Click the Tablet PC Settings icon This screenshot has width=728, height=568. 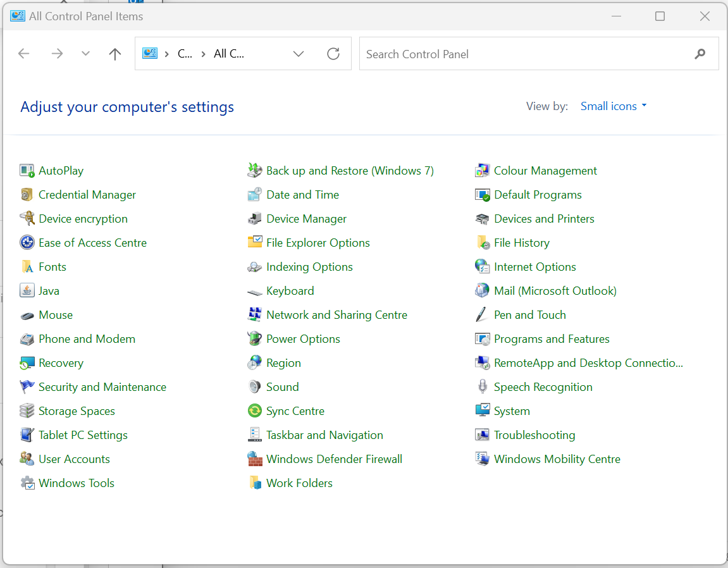27,435
